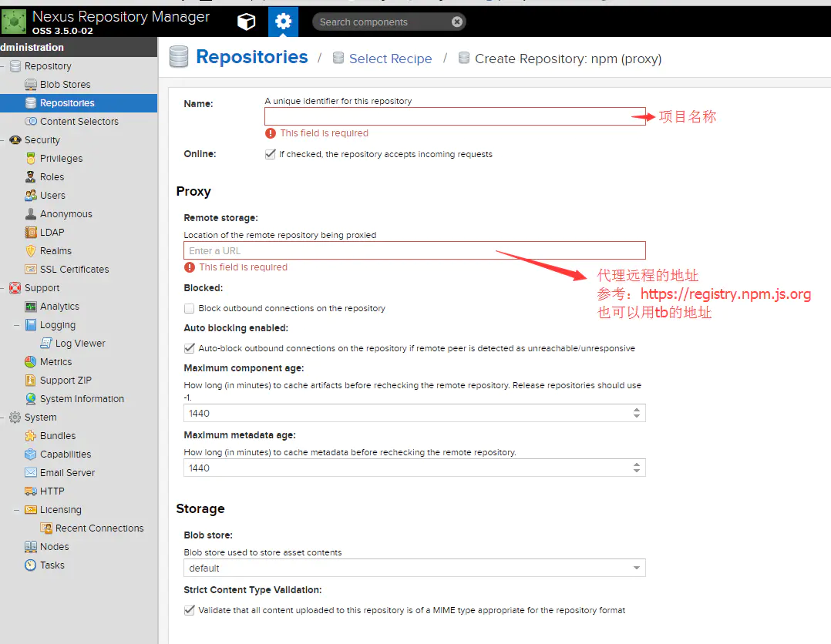Clear the Search components box
The height and width of the screenshot is (644, 831).
pos(457,22)
